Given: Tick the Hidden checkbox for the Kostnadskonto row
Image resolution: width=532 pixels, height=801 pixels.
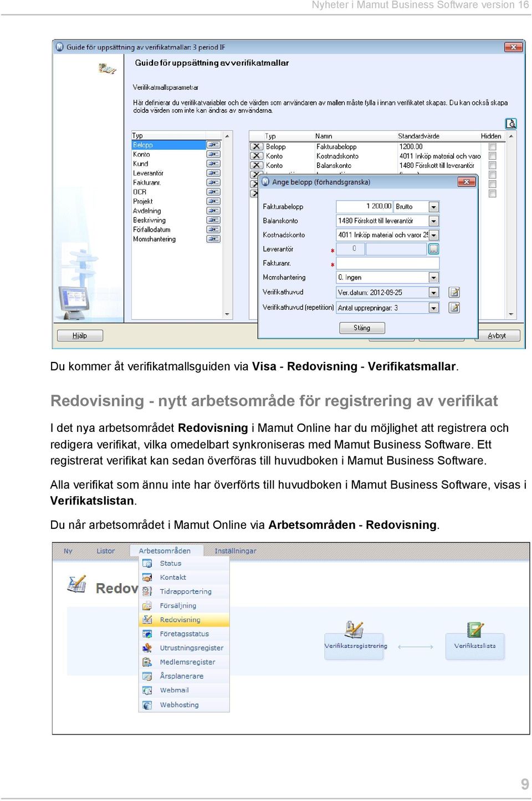Looking at the screenshot, I should [x=493, y=156].
